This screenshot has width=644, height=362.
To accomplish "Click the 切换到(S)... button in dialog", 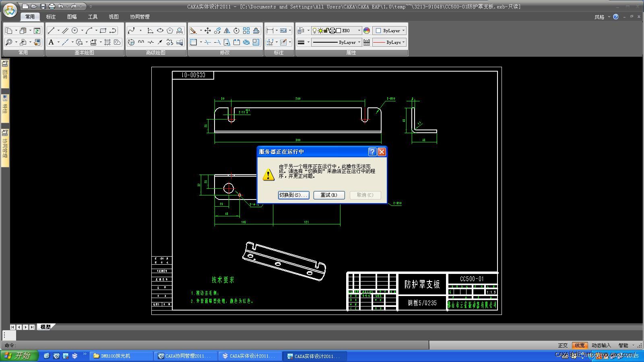I will 293,195.
